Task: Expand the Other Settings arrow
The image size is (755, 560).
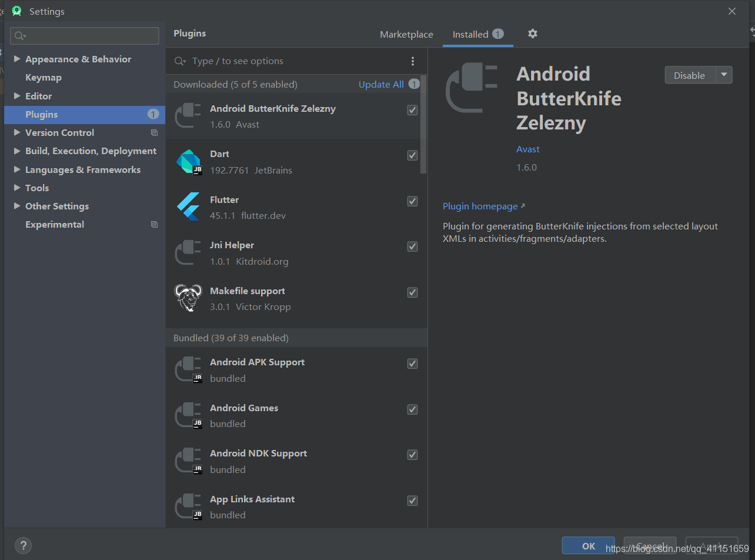Action: click(x=17, y=206)
